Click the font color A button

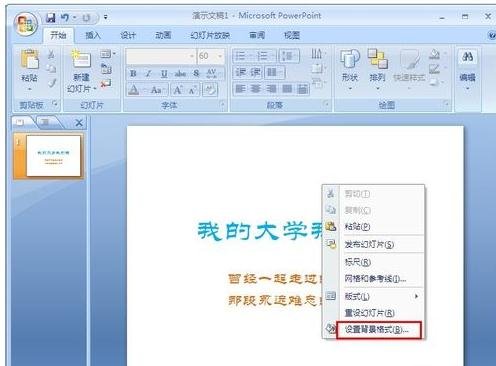point(134,90)
